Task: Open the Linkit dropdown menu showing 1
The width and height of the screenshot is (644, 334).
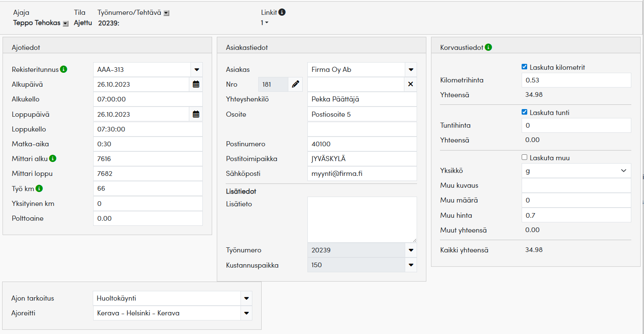Action: tap(264, 23)
